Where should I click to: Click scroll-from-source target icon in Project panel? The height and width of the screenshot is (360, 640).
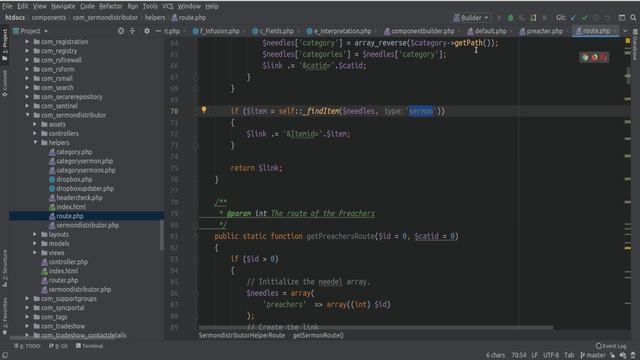(x=121, y=31)
